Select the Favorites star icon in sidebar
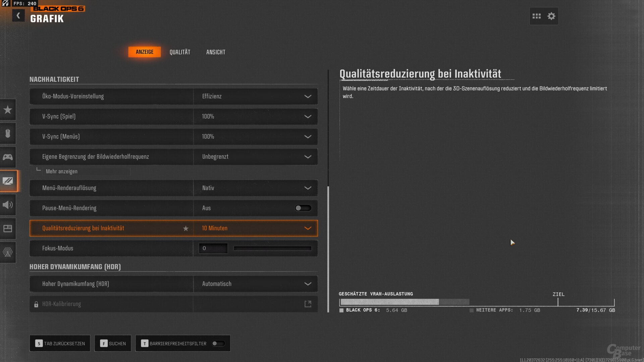Image resolution: width=644 pixels, height=362 pixels. [8, 110]
